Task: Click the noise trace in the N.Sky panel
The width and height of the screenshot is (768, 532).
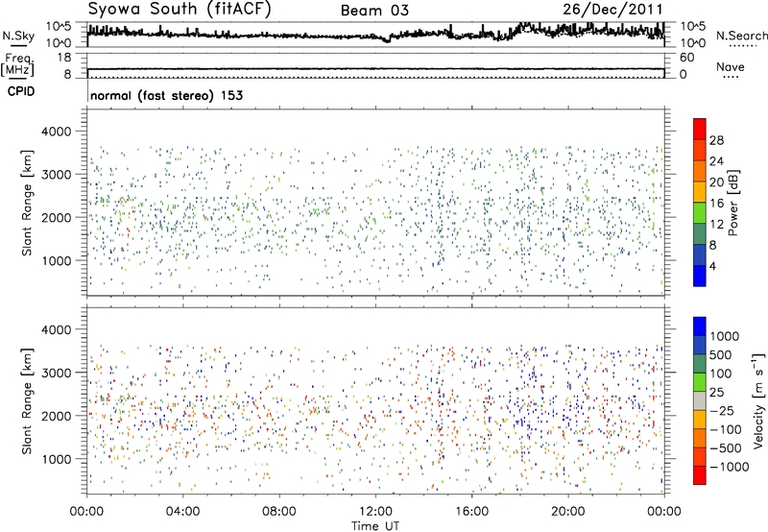Action: coord(375,35)
